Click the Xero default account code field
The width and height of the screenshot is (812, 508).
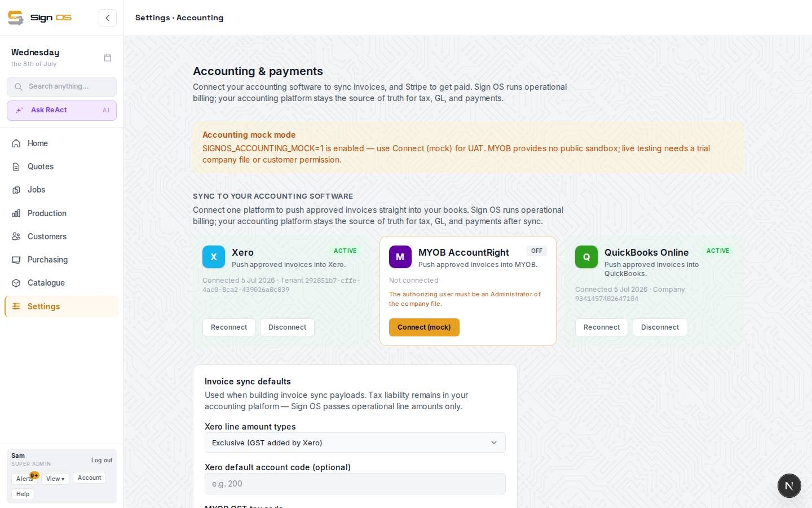(355, 484)
